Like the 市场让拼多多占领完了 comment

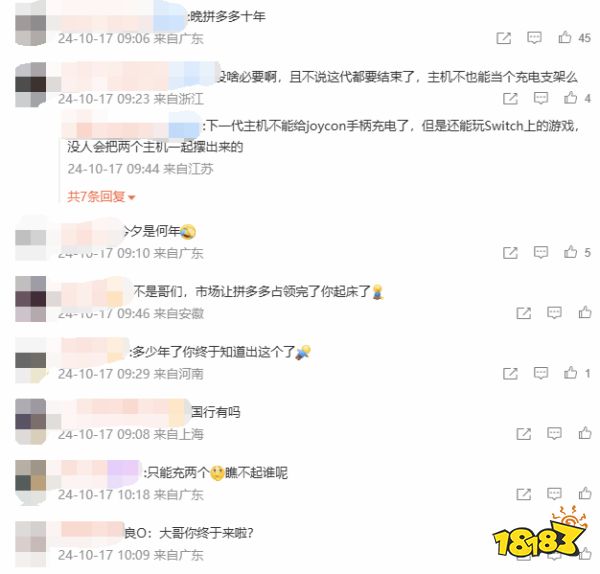585,312
